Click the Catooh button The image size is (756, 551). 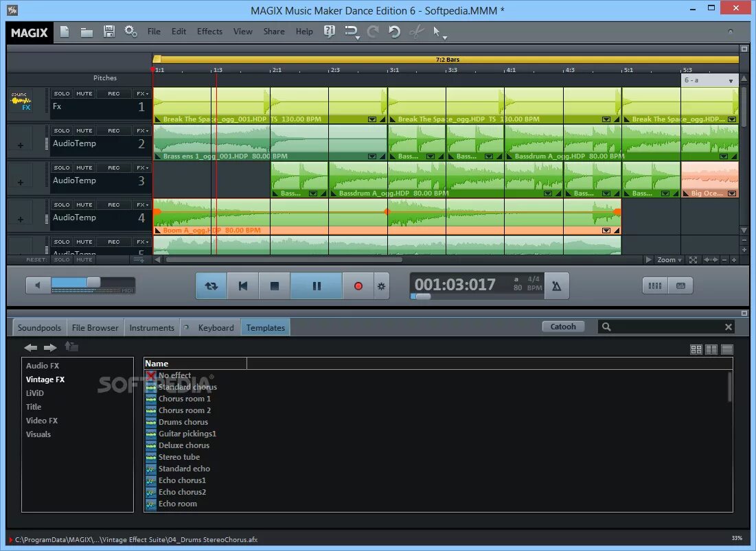pyautogui.click(x=563, y=327)
